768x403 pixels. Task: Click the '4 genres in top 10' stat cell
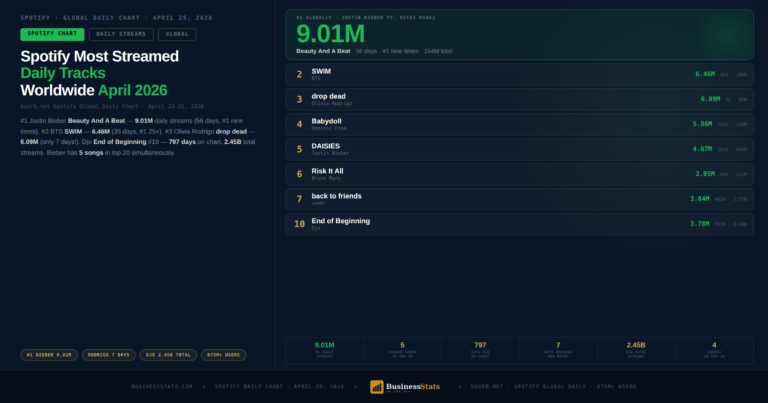pos(714,350)
